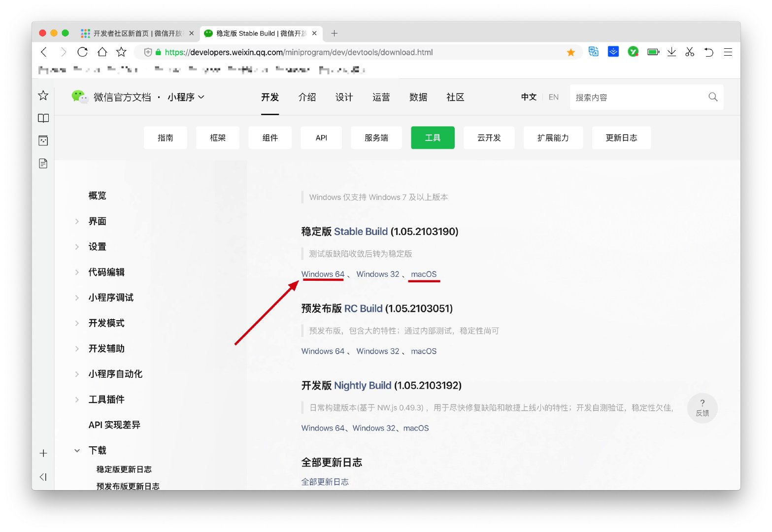Image resolution: width=772 pixels, height=532 pixels.
Task: Expand the 开发模式 sidebar section
Action: [x=77, y=323]
